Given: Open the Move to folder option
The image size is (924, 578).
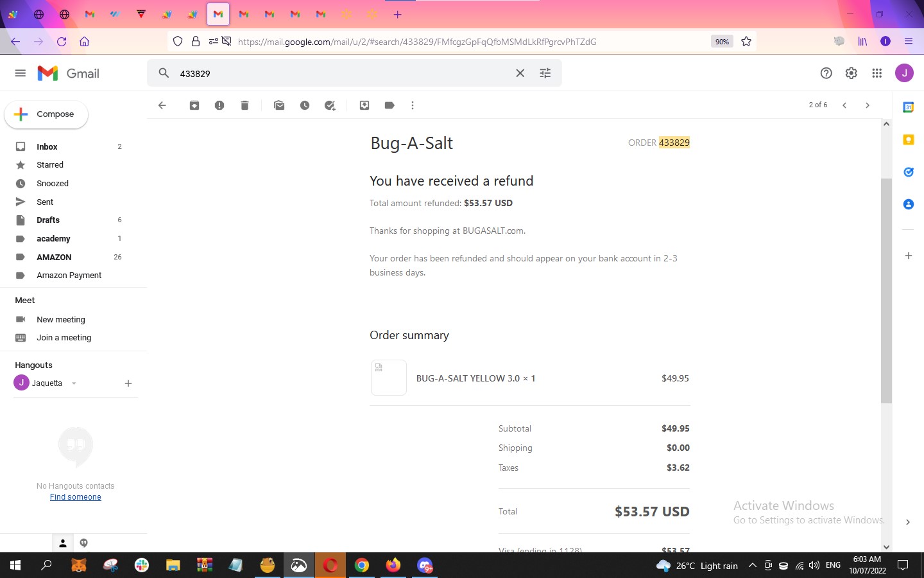Looking at the screenshot, I should coord(364,105).
